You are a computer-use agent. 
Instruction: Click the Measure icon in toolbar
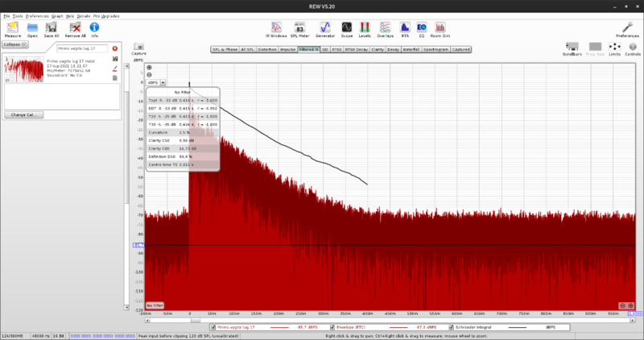coord(13,28)
